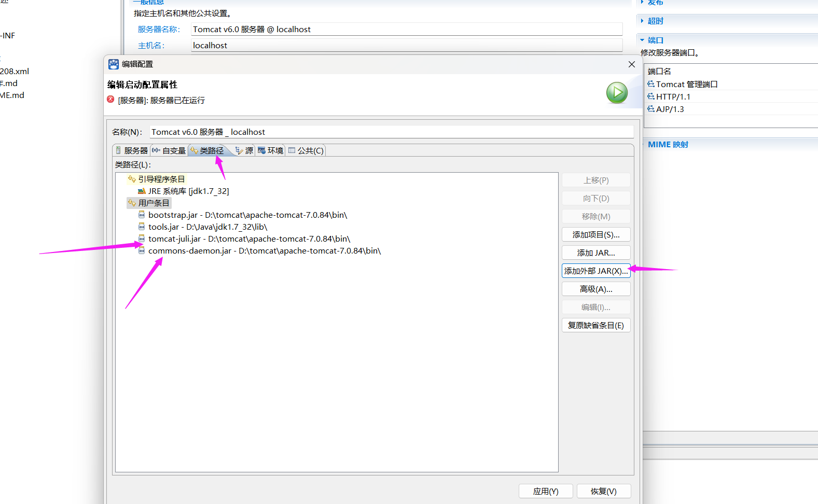
Task: Click the tools.jar file icon
Action: pos(142,227)
